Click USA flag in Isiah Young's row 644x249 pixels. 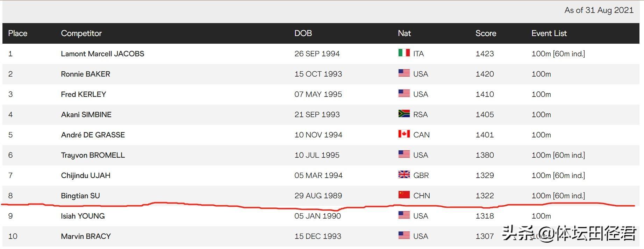pos(404,215)
